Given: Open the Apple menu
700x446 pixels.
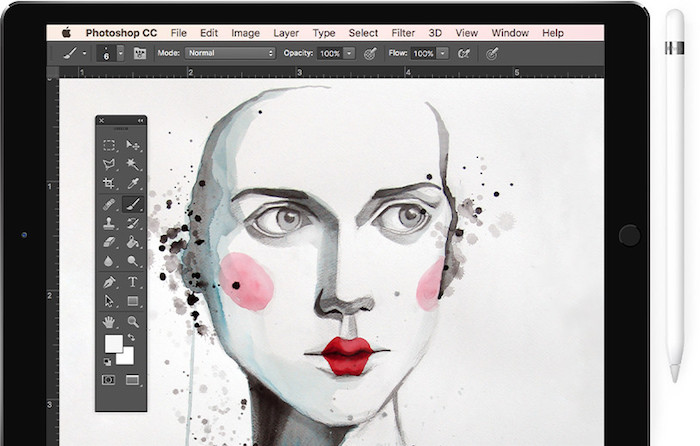Looking at the screenshot, I should 67,33.
